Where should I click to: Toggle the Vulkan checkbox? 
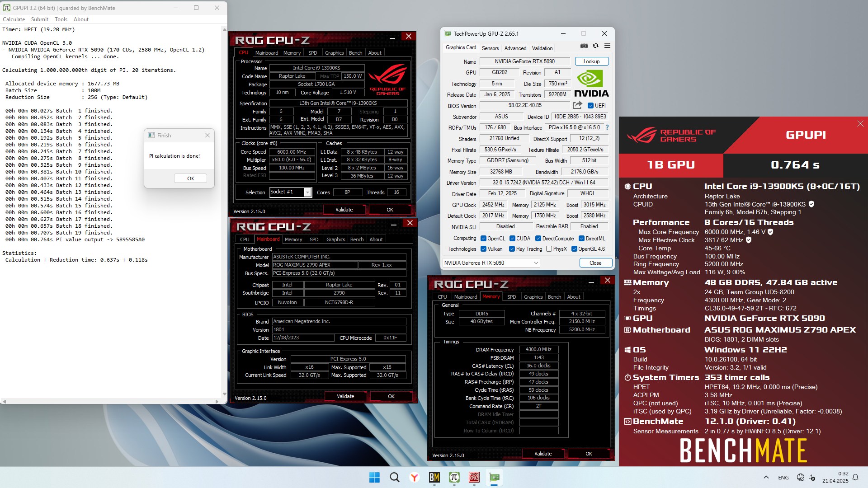483,249
